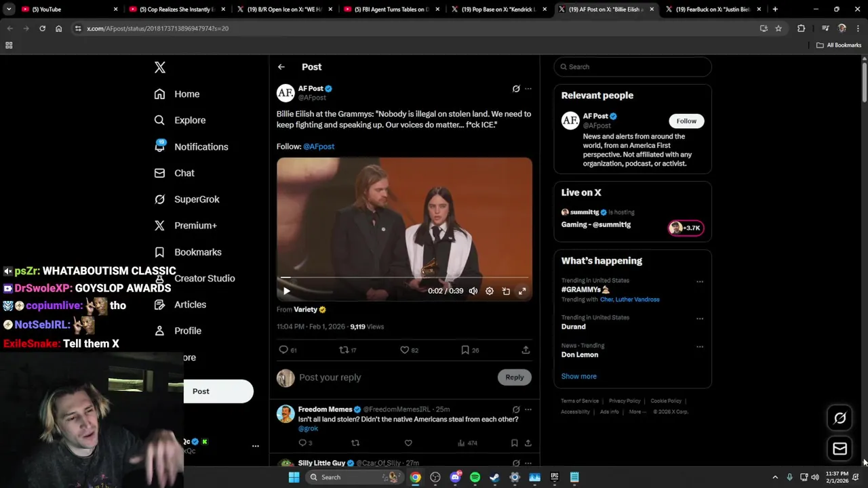This screenshot has width=868, height=488.
Task: Open Notifications in the sidebar
Action: coord(191,146)
